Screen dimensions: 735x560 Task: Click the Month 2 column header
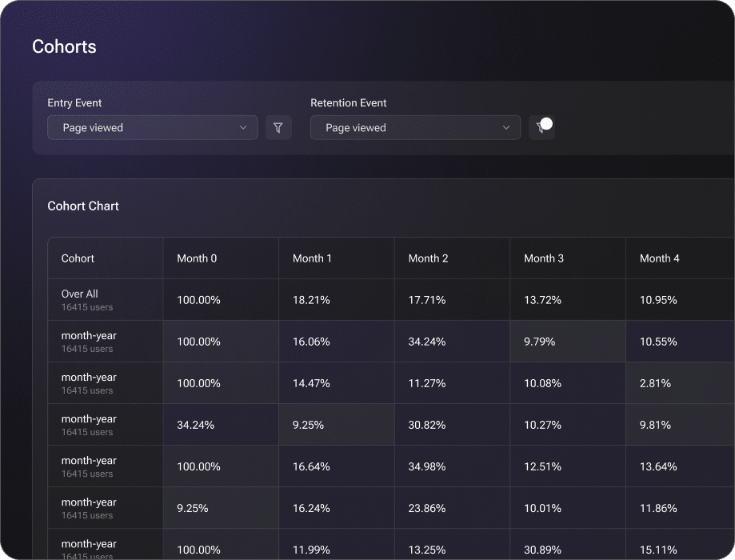click(x=428, y=258)
